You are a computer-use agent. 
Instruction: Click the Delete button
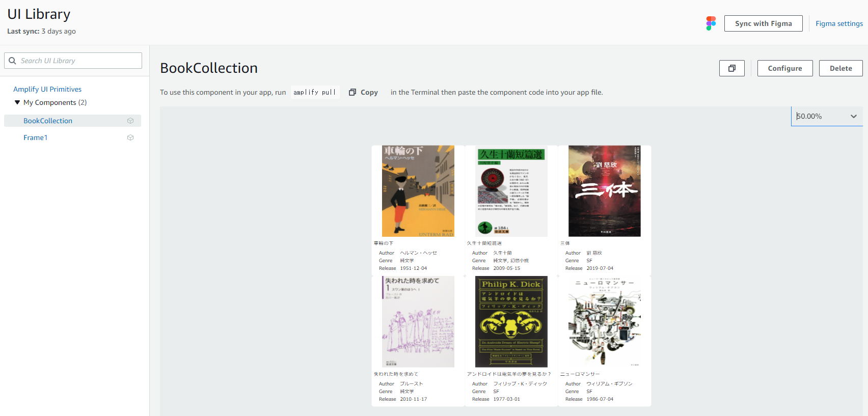pyautogui.click(x=841, y=68)
